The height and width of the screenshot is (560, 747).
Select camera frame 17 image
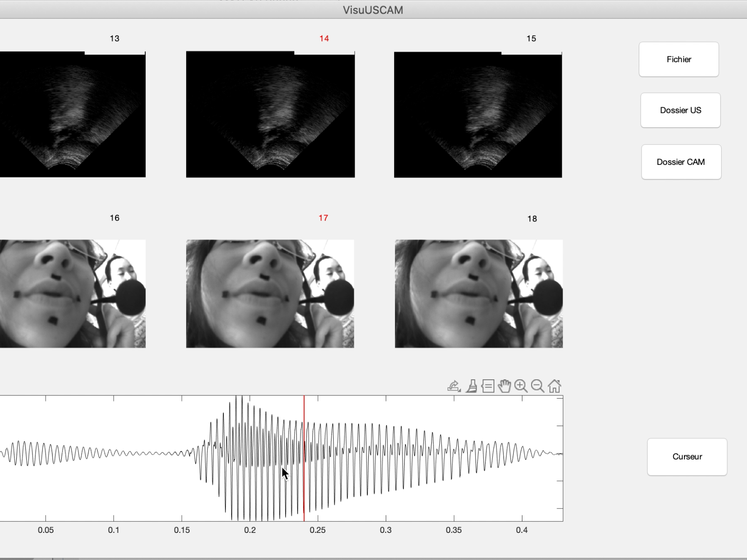click(x=270, y=294)
